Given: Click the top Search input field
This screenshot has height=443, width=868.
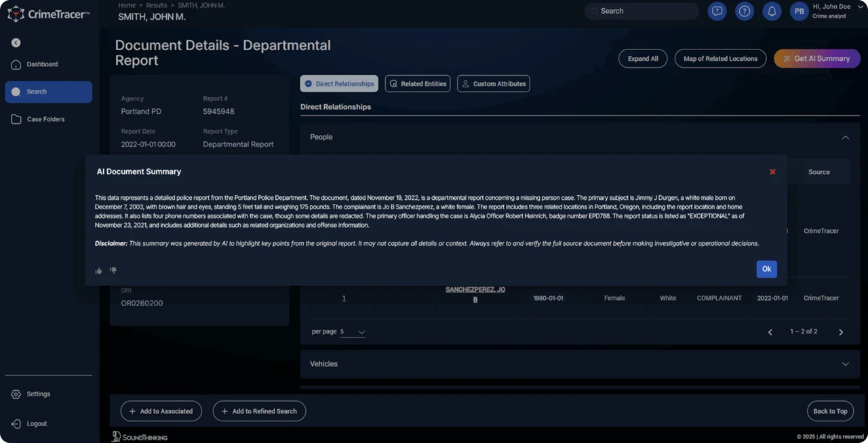Looking at the screenshot, I should coord(642,12).
